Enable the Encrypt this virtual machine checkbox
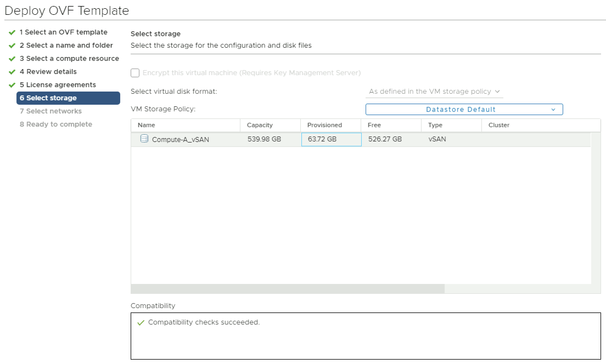606x364 pixels. 135,73
